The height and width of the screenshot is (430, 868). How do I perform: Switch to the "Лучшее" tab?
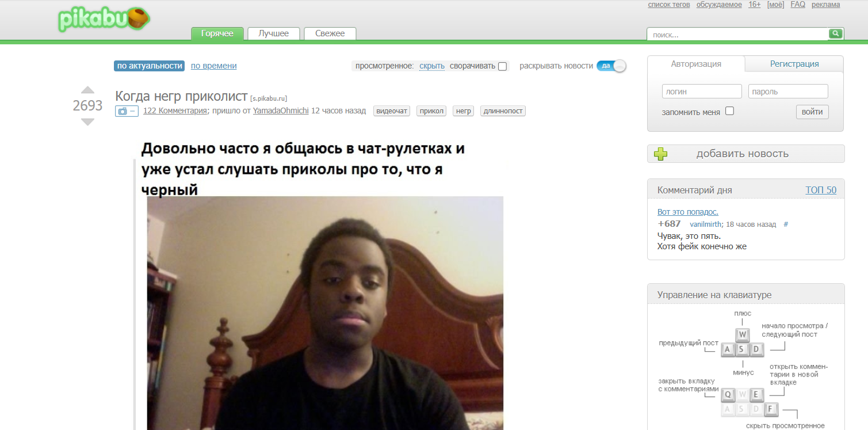click(x=273, y=33)
